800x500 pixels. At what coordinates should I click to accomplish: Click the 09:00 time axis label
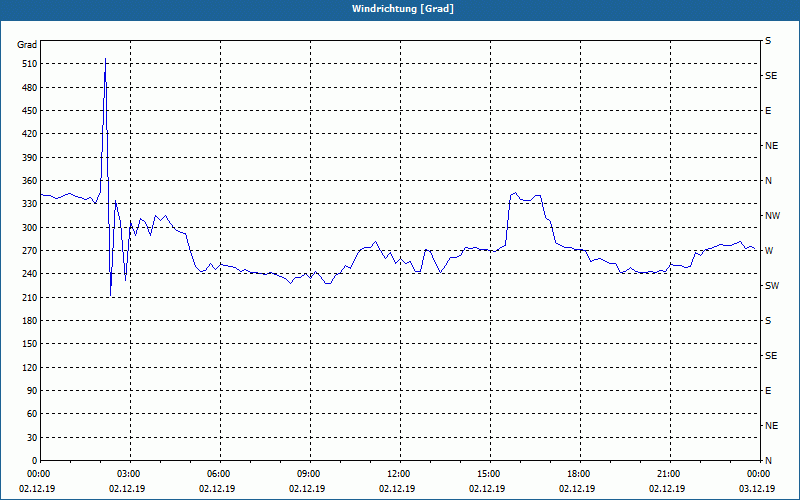coord(308,474)
